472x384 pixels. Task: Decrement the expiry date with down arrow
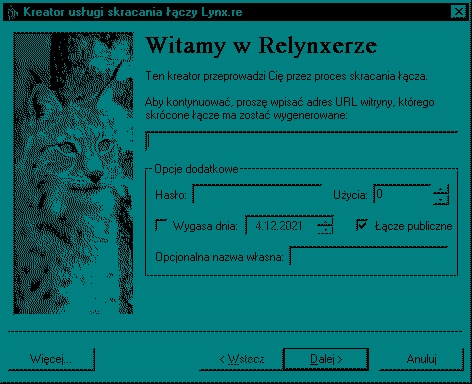click(x=325, y=230)
